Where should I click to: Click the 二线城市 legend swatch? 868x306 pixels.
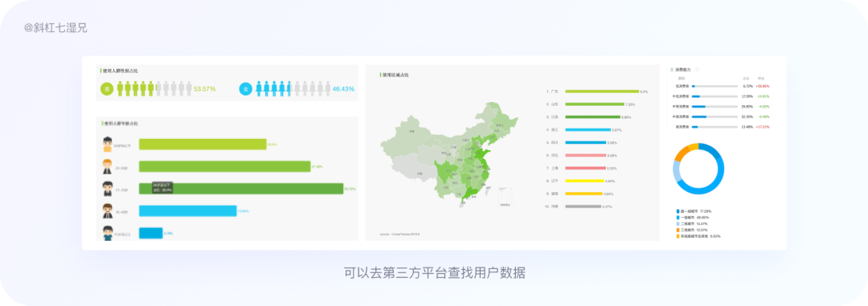point(678,223)
